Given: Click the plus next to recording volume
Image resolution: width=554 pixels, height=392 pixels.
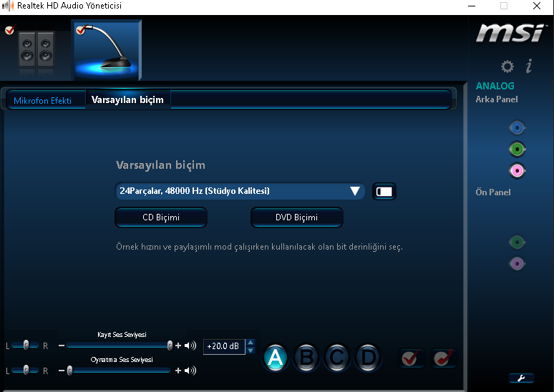Looking at the screenshot, I should point(178,346).
